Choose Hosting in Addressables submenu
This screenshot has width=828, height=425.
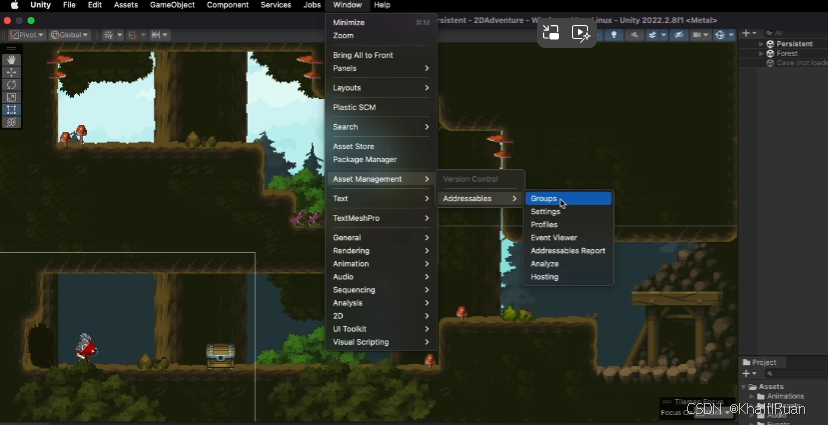(568, 277)
